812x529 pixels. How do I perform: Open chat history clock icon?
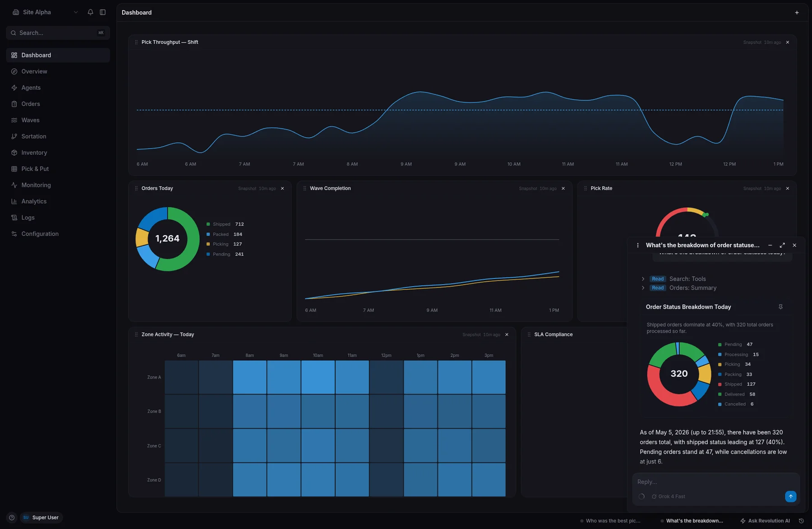(x=801, y=521)
